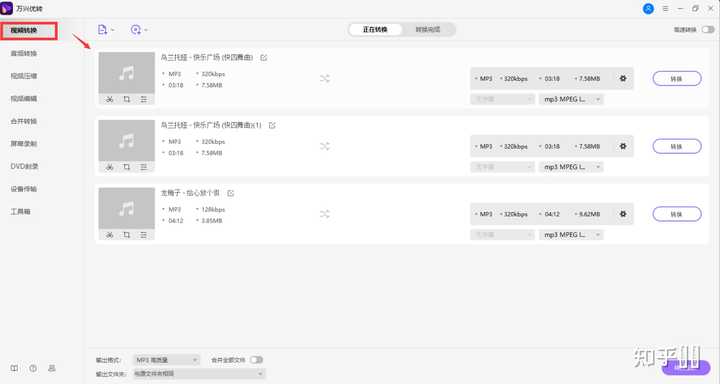
Task: Open the 输出格式 MP3 format dropdown
Action: (x=166, y=360)
